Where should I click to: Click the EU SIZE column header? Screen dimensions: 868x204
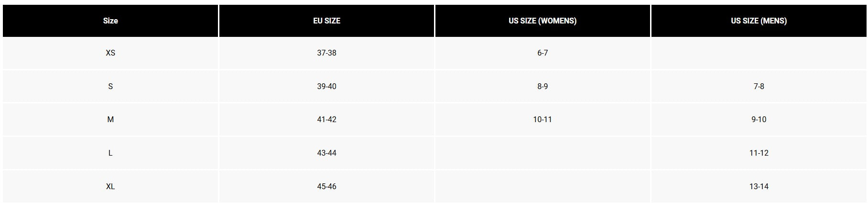pyautogui.click(x=326, y=21)
